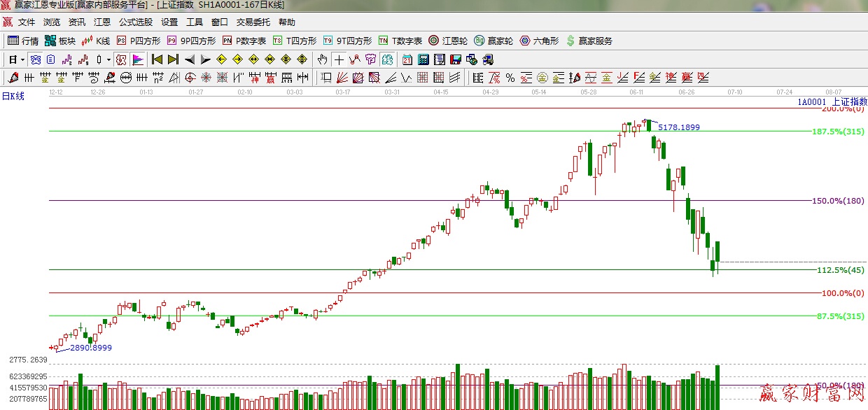Toggle the crosshair cursor mode
The width and height of the screenshot is (868, 410).
339,59
